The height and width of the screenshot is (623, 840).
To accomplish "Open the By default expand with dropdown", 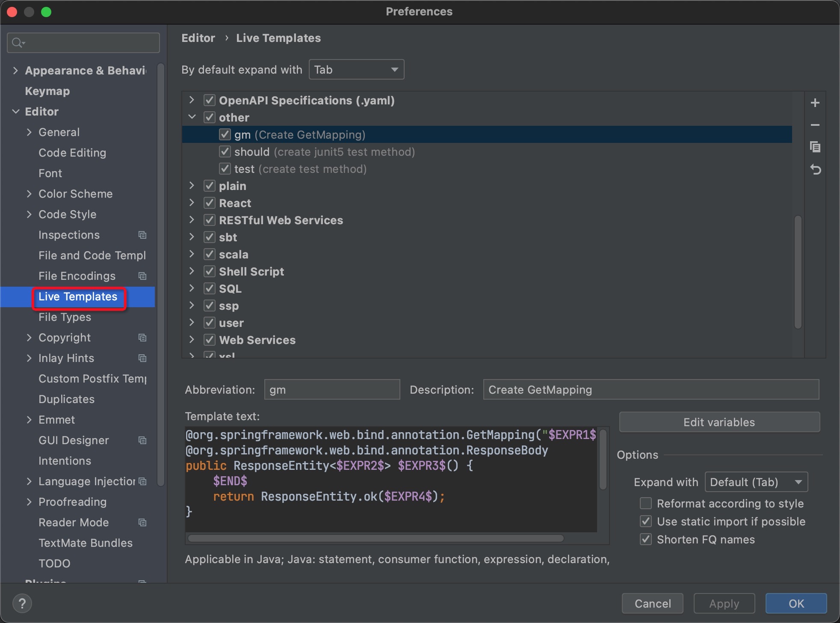I will coord(356,69).
